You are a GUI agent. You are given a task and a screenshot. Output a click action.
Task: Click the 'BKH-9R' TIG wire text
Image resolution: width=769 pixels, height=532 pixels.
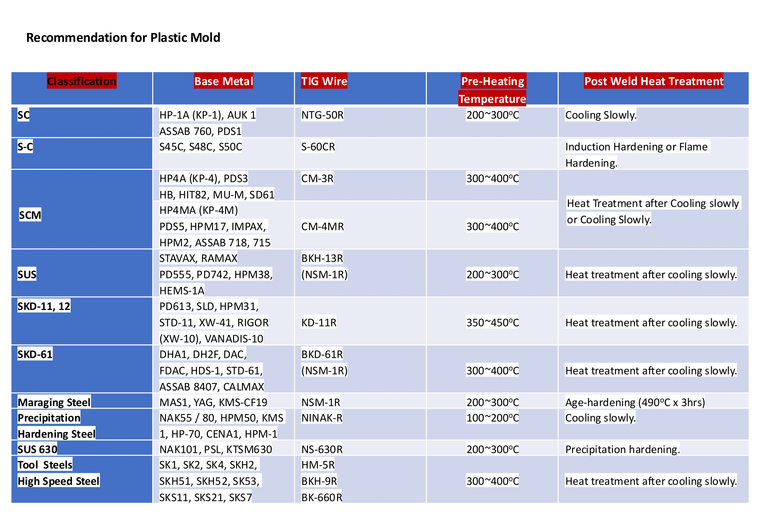[x=319, y=481]
